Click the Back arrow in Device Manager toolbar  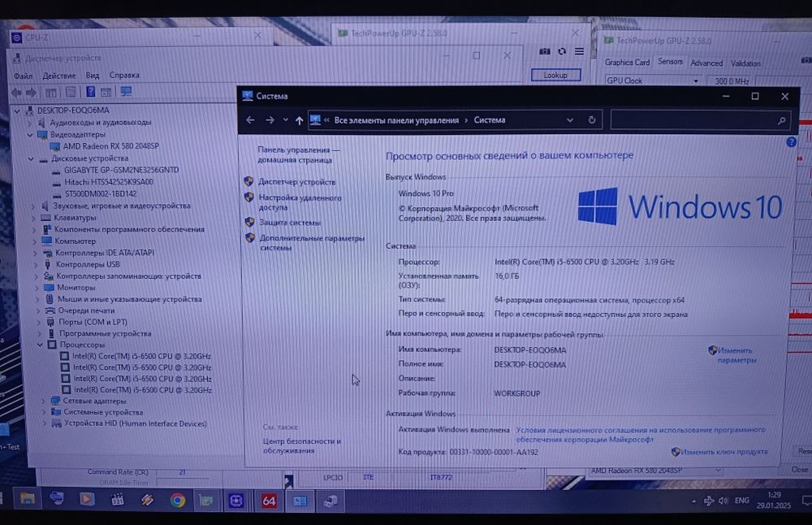tap(16, 93)
